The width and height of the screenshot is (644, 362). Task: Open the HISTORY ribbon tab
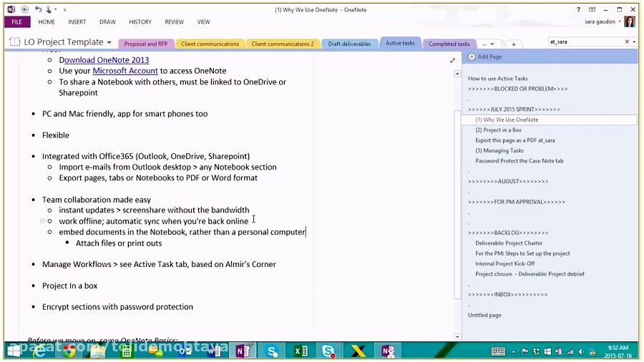[140, 21]
